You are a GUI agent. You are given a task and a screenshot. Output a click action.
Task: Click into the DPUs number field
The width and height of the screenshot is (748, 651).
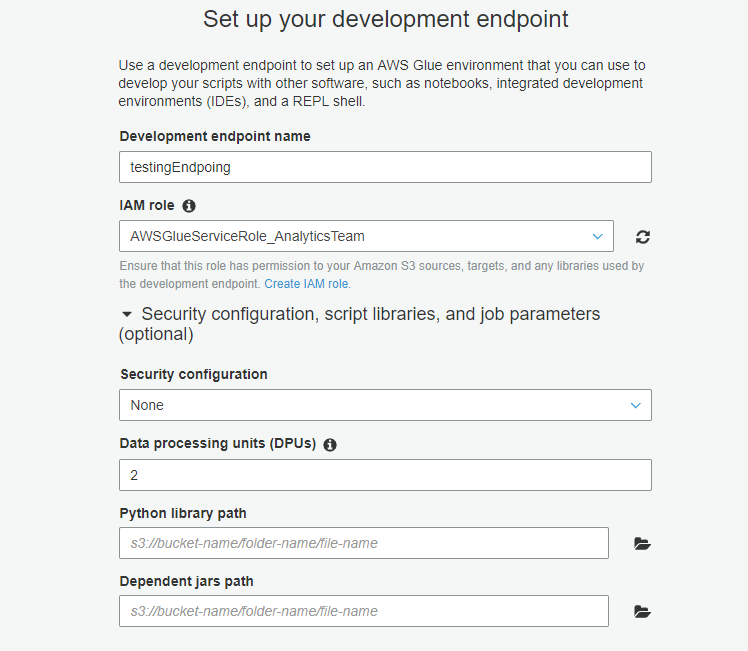point(385,475)
